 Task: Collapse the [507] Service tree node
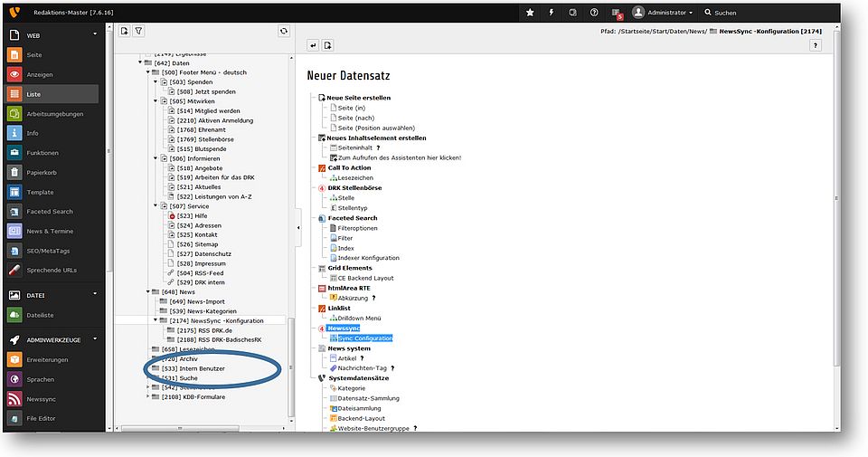156,206
